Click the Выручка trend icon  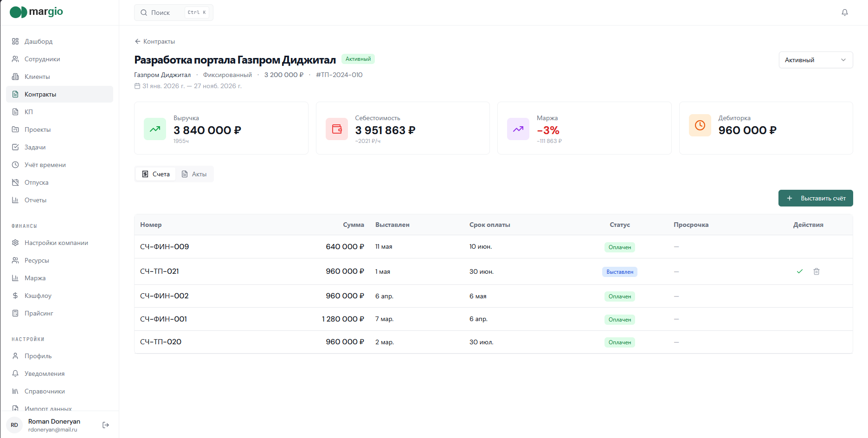pyautogui.click(x=155, y=129)
